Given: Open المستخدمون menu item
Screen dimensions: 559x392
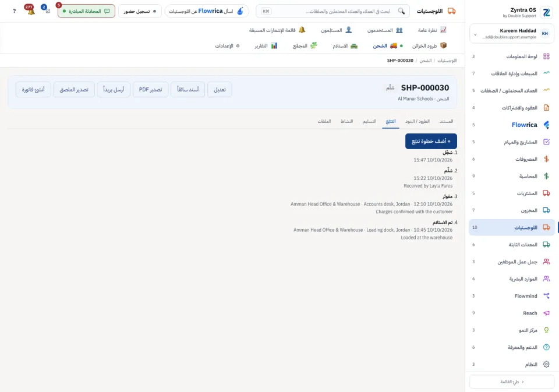Looking at the screenshot, I should pyautogui.click(x=385, y=30).
